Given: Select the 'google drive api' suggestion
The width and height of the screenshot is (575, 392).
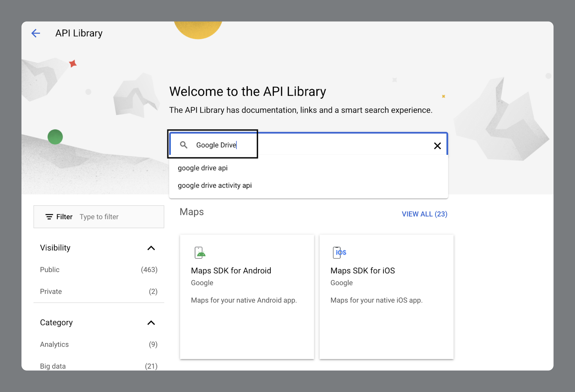Looking at the screenshot, I should 203,168.
